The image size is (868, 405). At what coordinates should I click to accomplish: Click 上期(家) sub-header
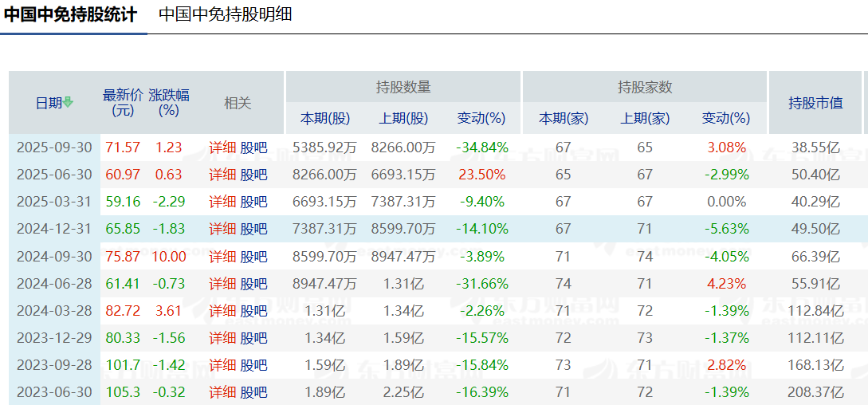tap(645, 118)
